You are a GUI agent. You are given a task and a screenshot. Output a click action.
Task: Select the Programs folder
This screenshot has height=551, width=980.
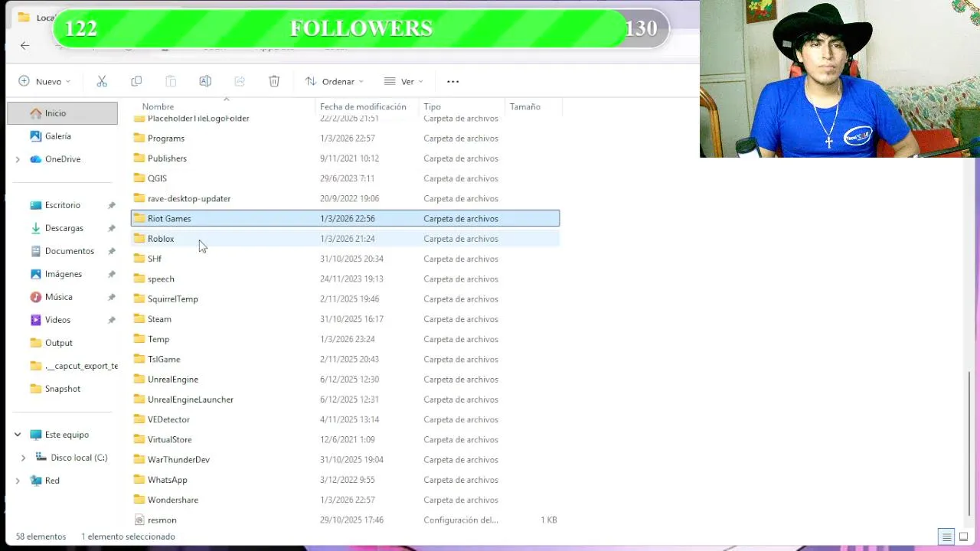click(x=345, y=139)
